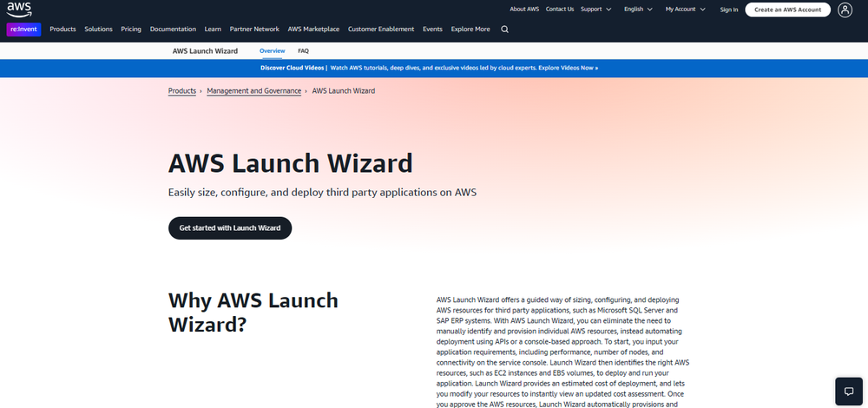Open the Solutions menu

pyautogui.click(x=99, y=30)
